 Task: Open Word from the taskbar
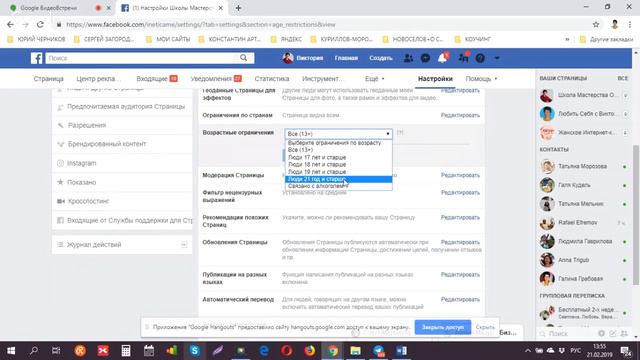click(402, 351)
